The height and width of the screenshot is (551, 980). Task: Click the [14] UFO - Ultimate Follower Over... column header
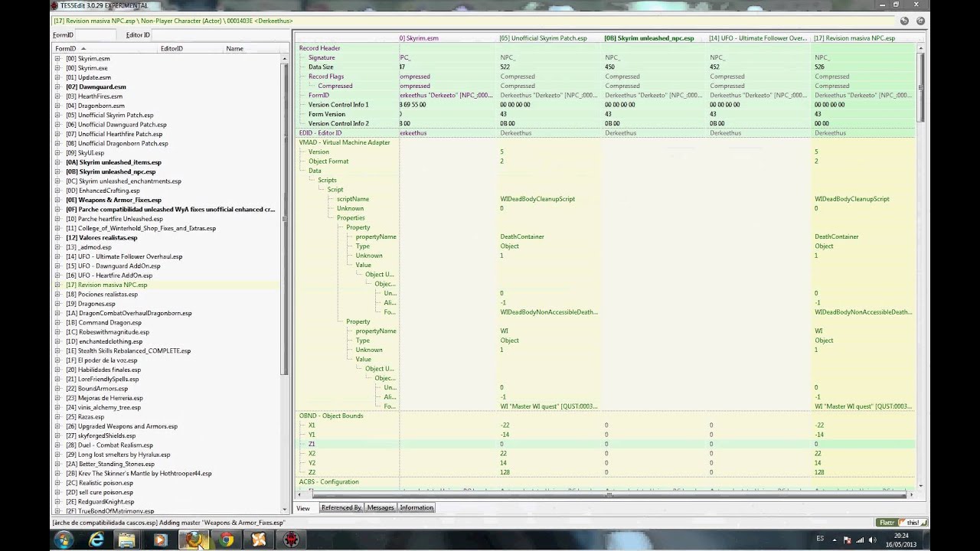[x=759, y=37]
